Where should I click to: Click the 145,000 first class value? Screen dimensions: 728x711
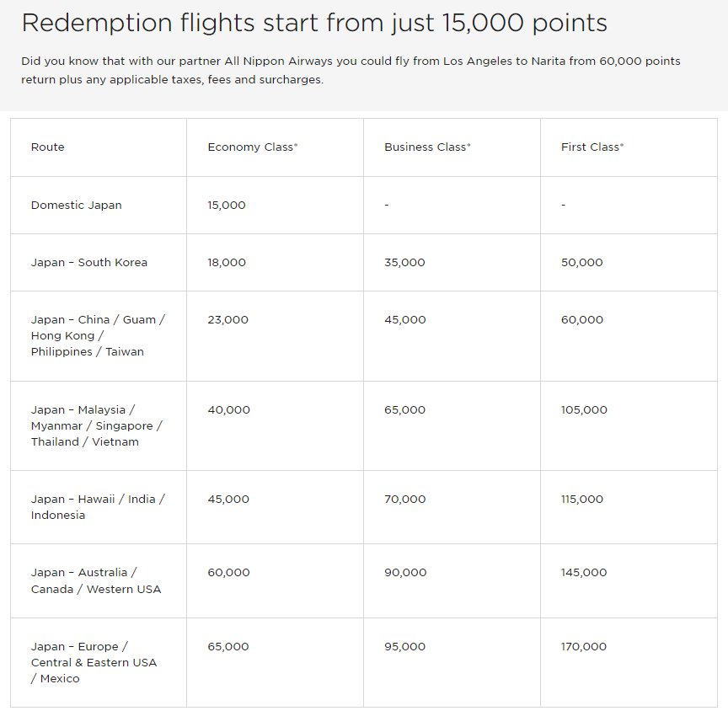pyautogui.click(x=584, y=573)
